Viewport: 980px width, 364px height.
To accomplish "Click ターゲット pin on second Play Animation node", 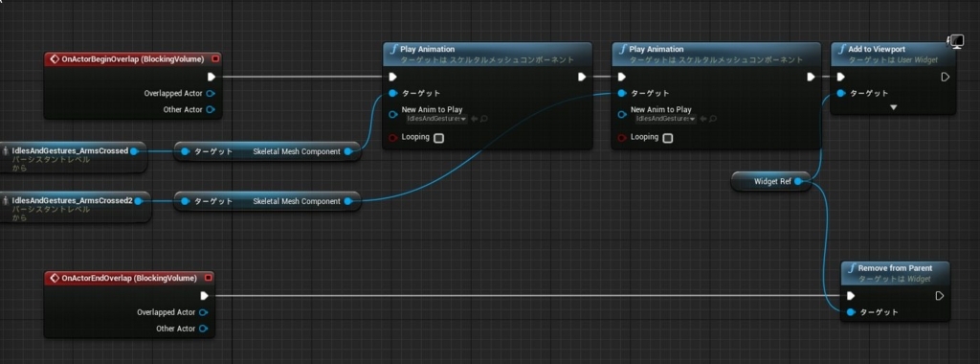I will (x=622, y=94).
